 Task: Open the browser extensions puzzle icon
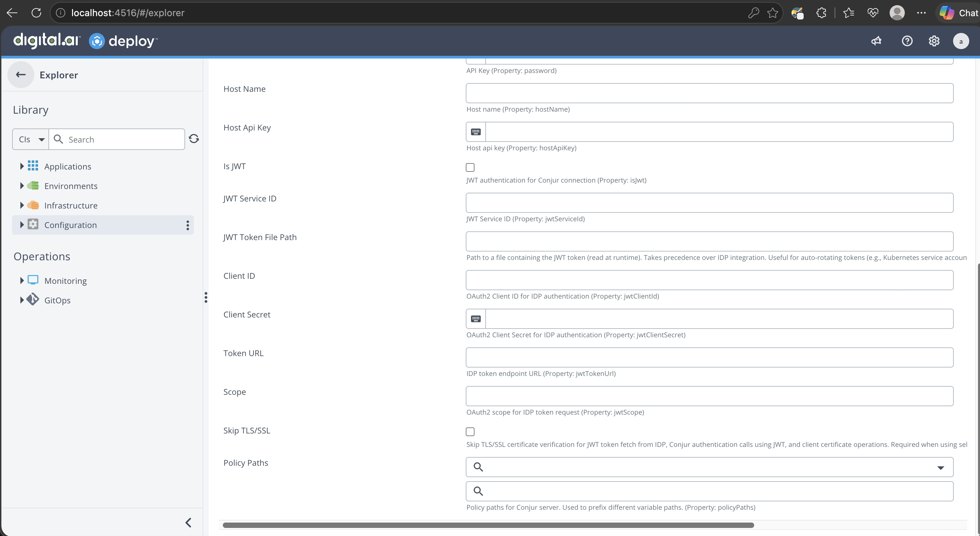coord(821,13)
